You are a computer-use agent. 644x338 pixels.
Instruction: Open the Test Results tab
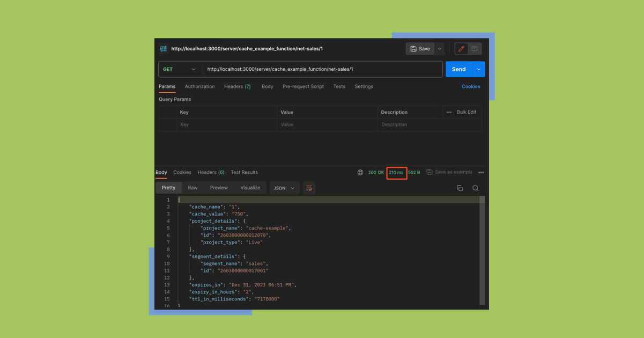point(244,172)
